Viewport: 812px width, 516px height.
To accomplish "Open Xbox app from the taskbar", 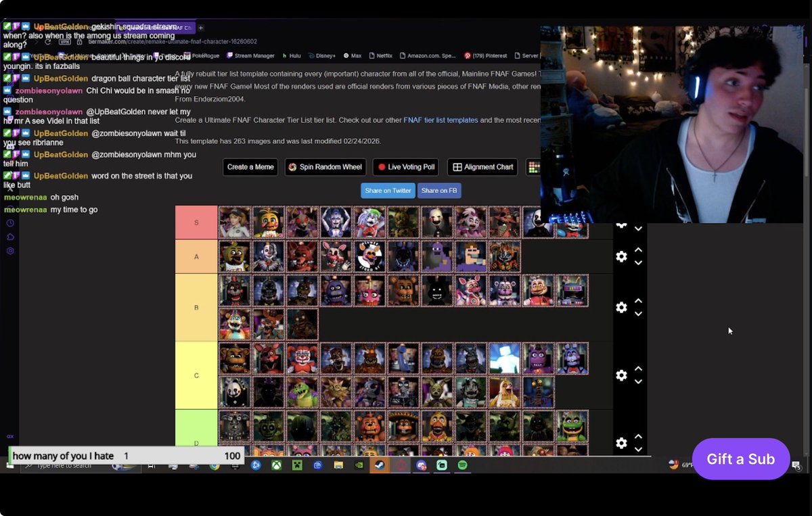I will (x=275, y=465).
